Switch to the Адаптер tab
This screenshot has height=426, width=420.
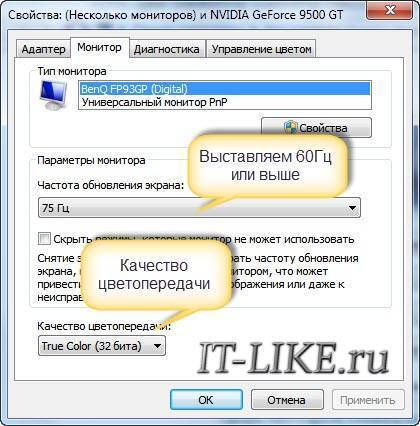point(43,49)
